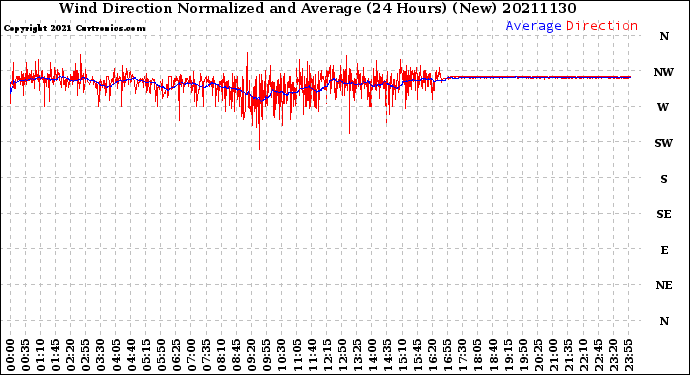690x375 pixels.
Task: Click the 10:30 time axis label
Action: point(281,355)
